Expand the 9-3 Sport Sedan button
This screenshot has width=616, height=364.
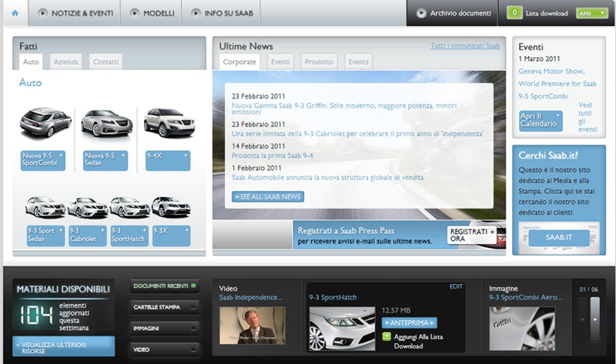(x=45, y=235)
